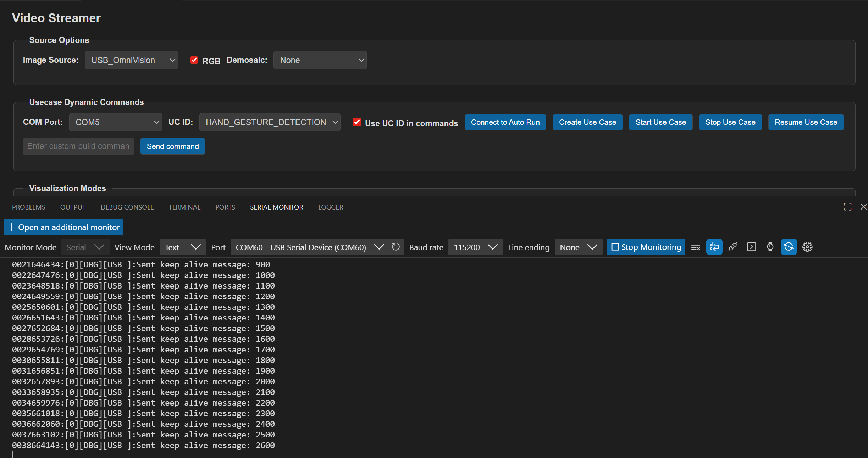This screenshot has width=868, height=458.
Task: Click the Resume Use Case button
Action: pyautogui.click(x=806, y=122)
